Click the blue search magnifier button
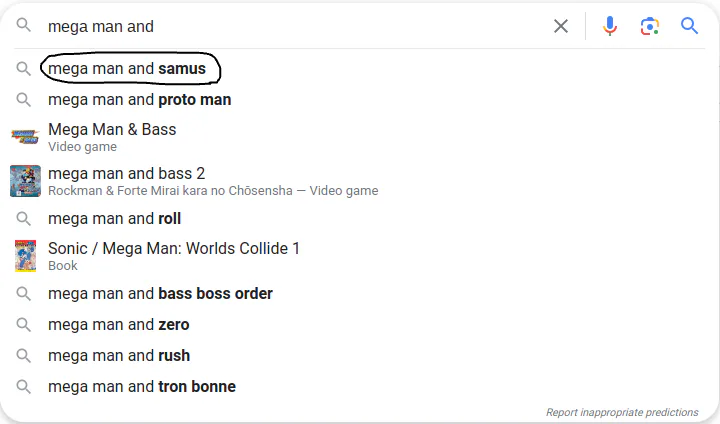 (689, 26)
